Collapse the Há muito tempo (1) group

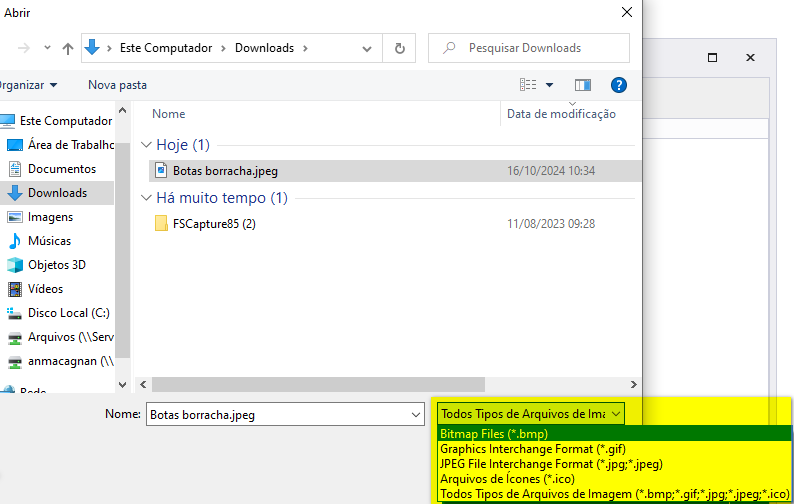pyautogui.click(x=146, y=198)
